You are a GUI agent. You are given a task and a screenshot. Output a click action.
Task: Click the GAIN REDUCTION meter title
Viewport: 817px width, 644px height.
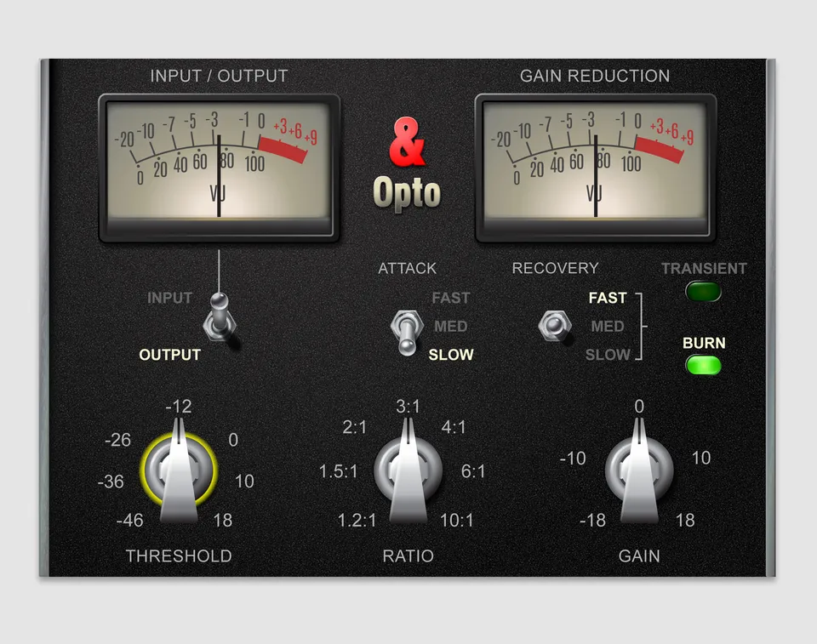point(595,76)
